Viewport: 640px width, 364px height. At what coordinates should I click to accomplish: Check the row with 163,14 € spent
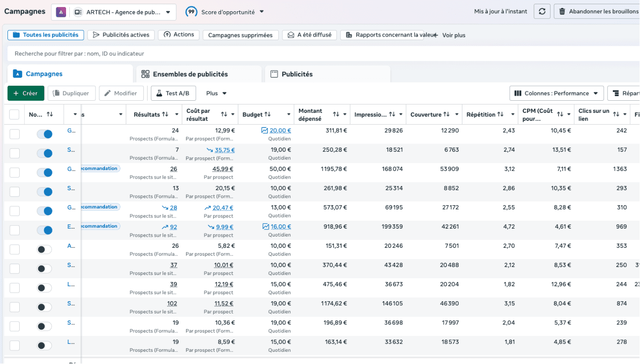coord(15,345)
